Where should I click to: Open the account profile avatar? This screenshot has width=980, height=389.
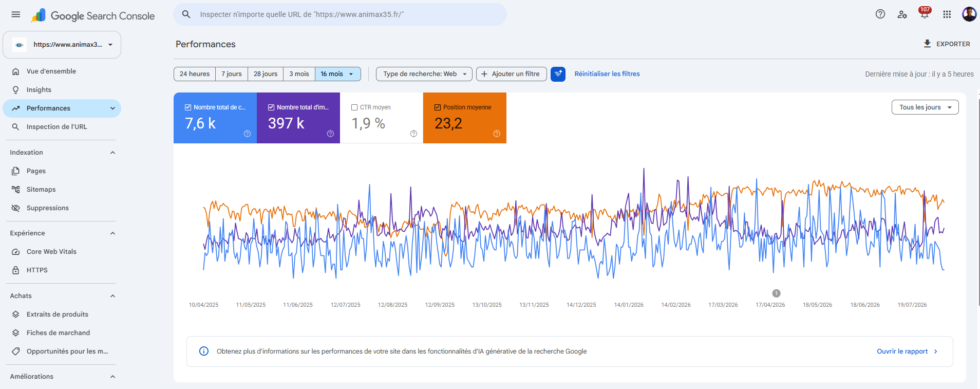(969, 14)
